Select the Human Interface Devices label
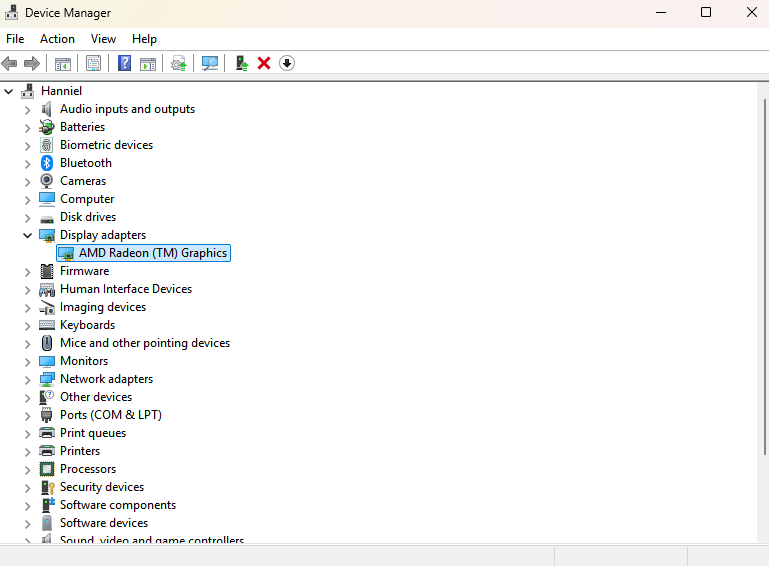The width and height of the screenshot is (769, 566). coord(126,289)
